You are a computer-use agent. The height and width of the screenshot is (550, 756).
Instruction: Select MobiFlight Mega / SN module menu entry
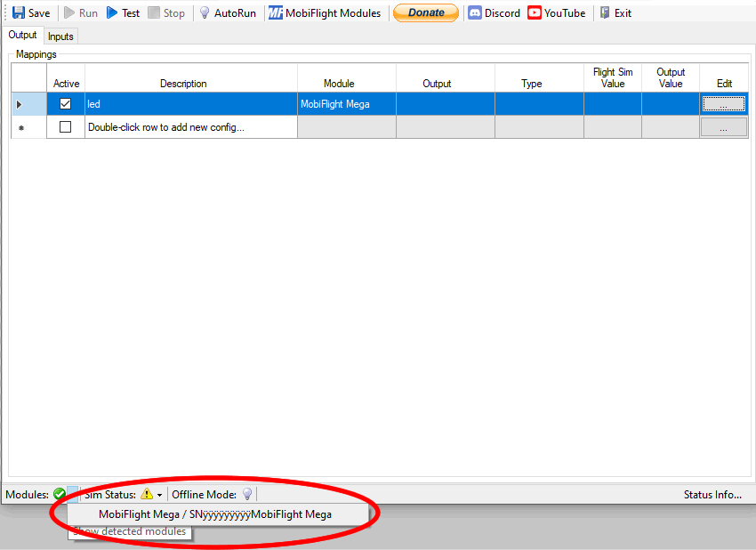(x=218, y=514)
